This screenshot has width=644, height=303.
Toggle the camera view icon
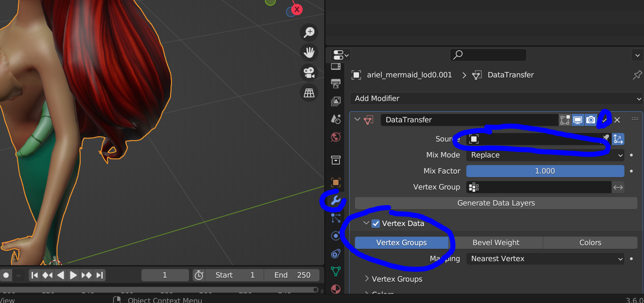click(309, 73)
